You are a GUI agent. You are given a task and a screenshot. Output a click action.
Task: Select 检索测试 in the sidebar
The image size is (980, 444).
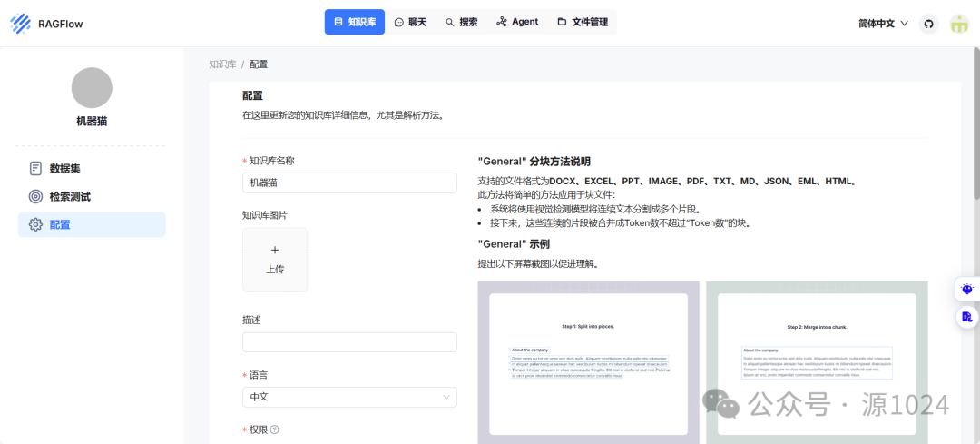point(92,197)
